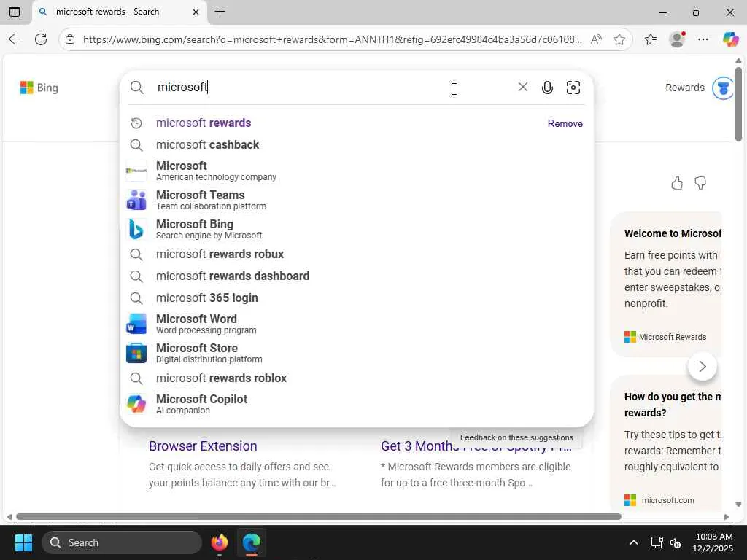Click the horizontal scrollbar thumb
747x560 pixels.
click(318, 517)
